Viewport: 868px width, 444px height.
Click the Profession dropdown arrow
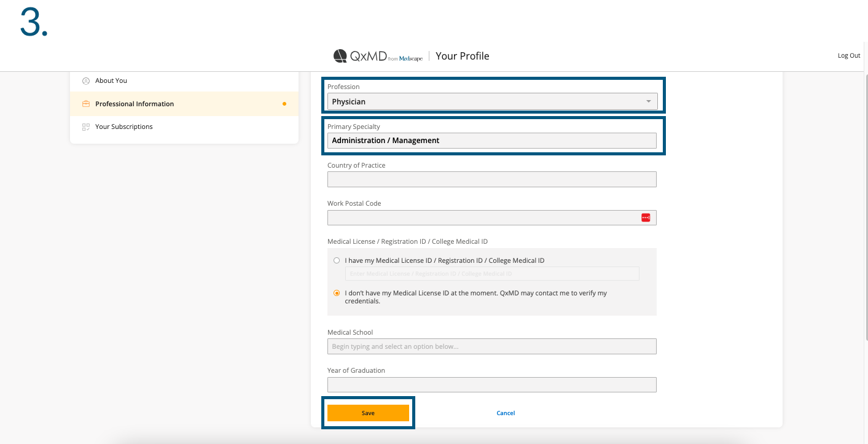tap(649, 101)
